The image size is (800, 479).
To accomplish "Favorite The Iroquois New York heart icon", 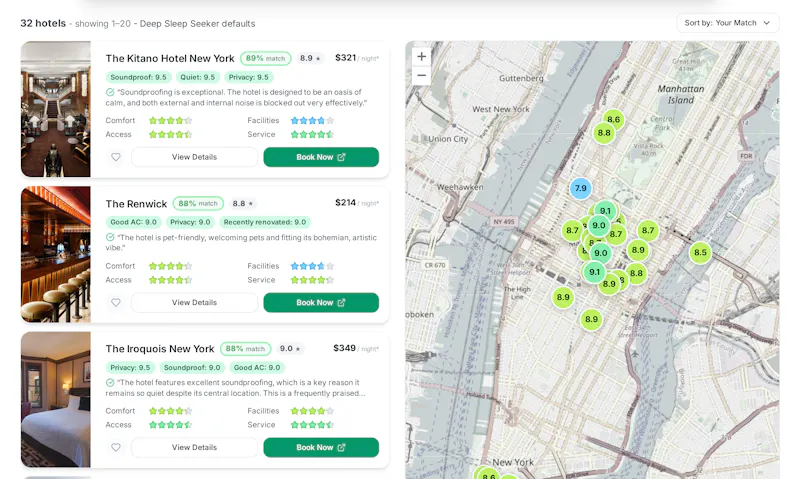I will tap(116, 447).
